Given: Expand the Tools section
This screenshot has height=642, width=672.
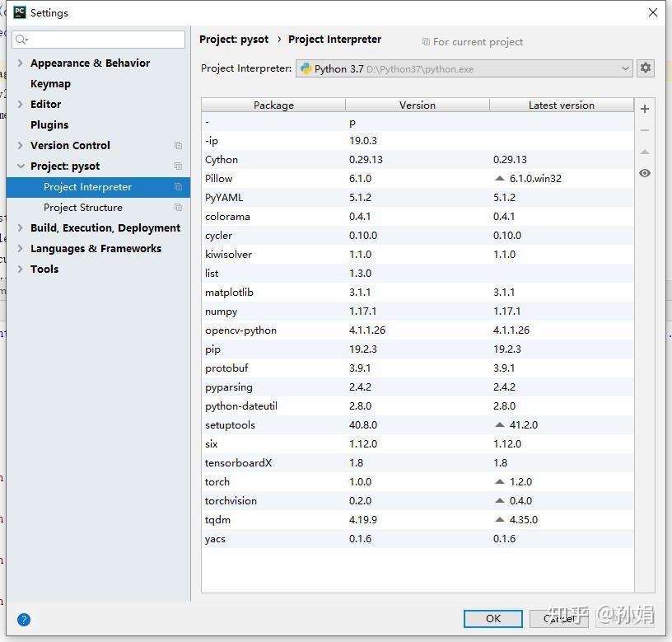Looking at the screenshot, I should 20,269.
